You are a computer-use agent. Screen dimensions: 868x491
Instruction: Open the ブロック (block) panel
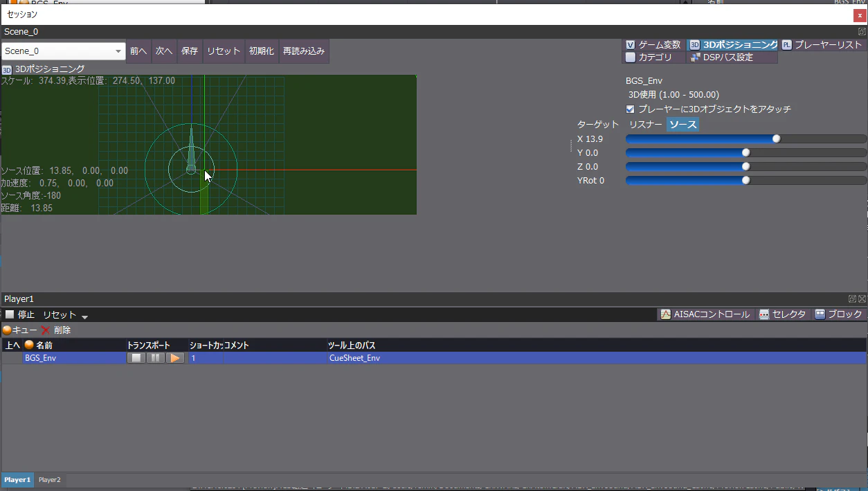838,314
